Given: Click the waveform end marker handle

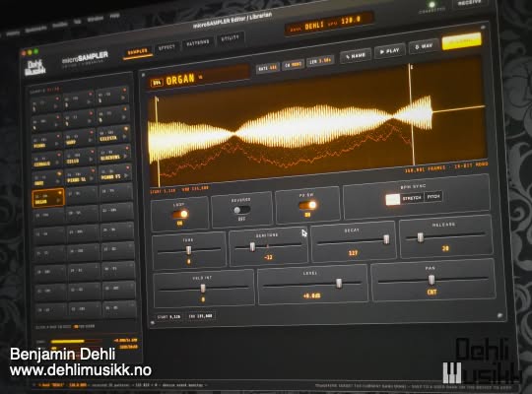Looking at the screenshot, I should click(x=411, y=67).
